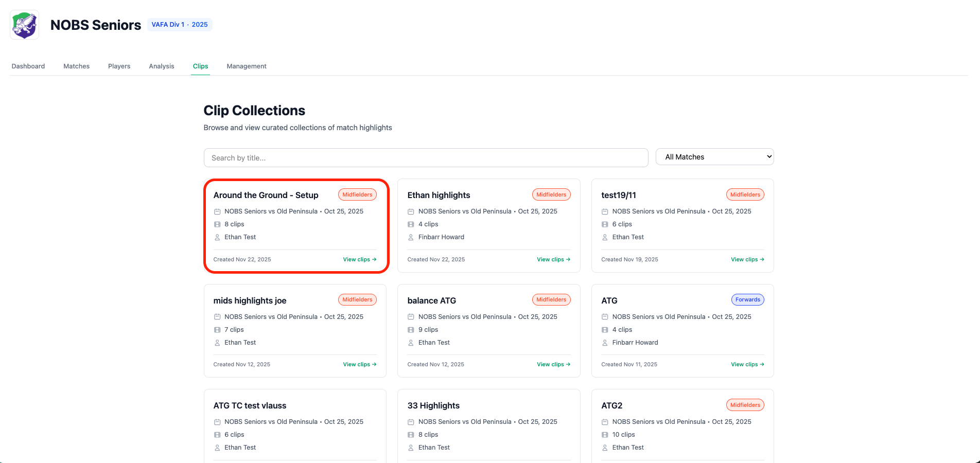Select the VAFA Div 1 2025 badge
The image size is (980, 463).
pyautogui.click(x=180, y=25)
